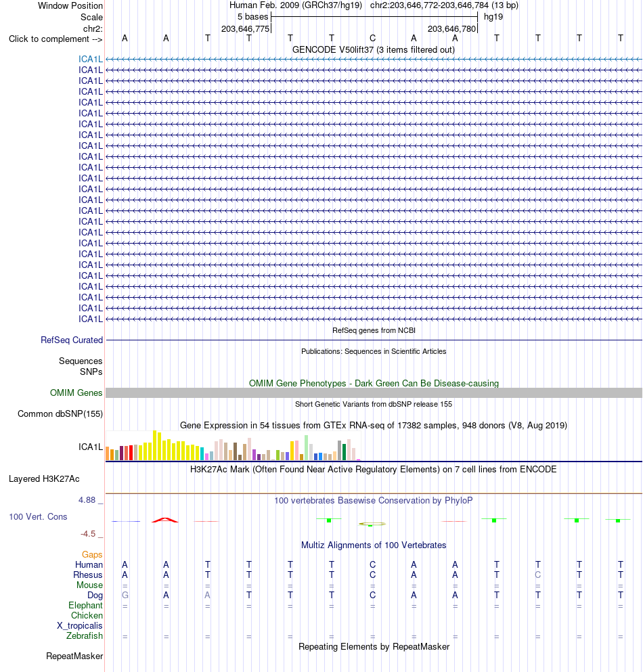Open the OMIM Gene Phenotypes track title
This screenshot has height=672, width=643.
(374, 383)
